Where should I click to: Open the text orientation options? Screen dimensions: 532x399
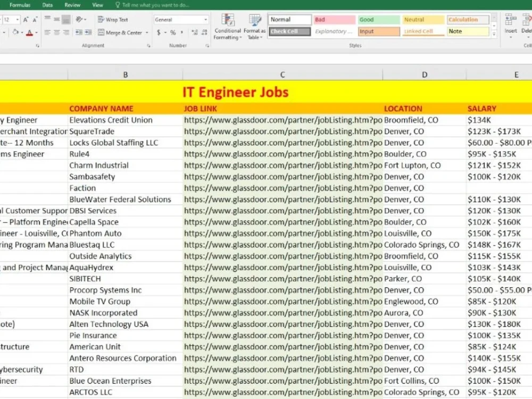point(81,19)
